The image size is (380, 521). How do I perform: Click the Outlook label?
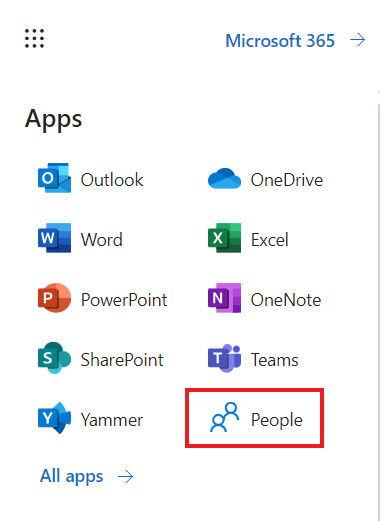(112, 180)
